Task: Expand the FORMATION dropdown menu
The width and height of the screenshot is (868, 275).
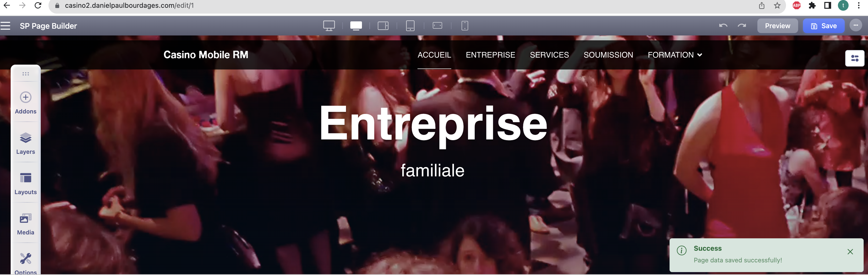Action: click(675, 55)
